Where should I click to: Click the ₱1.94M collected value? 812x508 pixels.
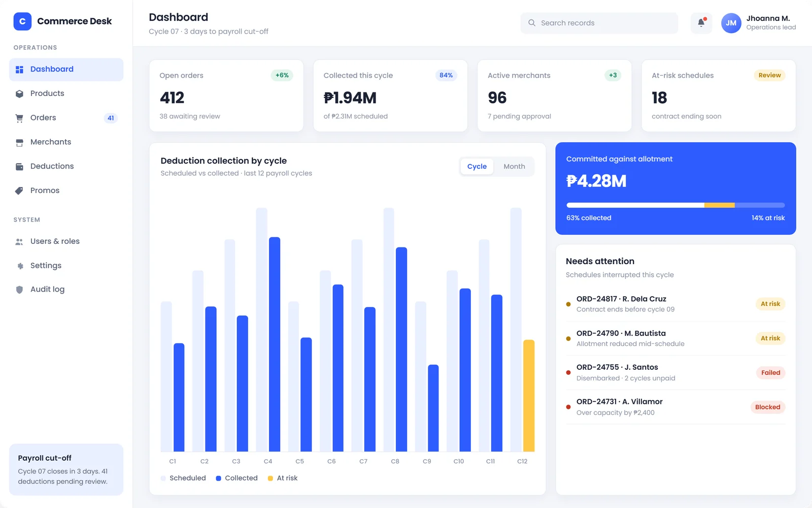(x=350, y=98)
